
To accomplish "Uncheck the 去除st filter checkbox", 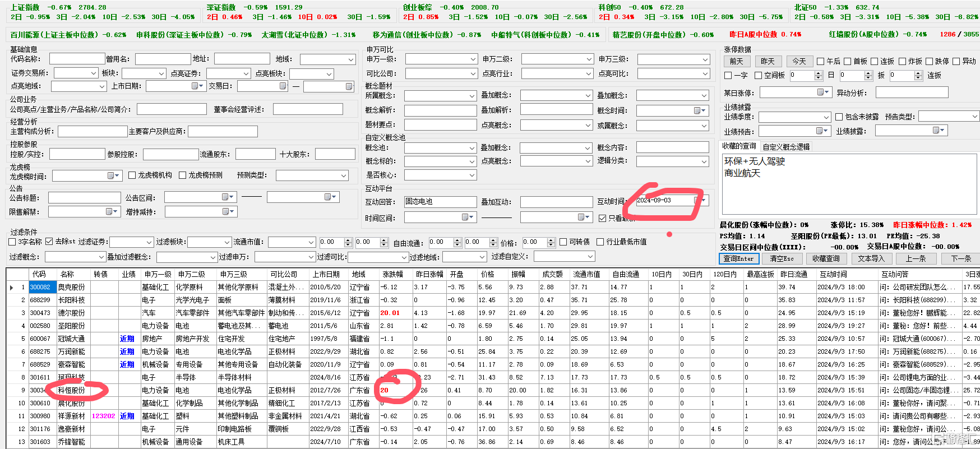I will [49, 242].
